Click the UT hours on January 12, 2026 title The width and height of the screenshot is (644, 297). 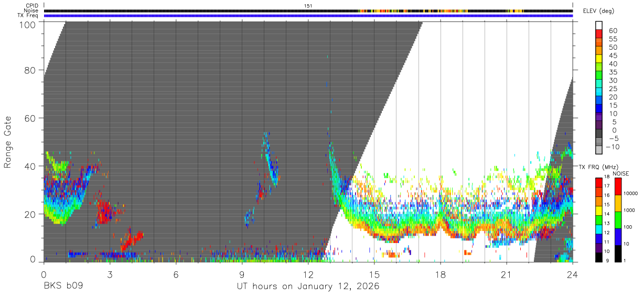308,287
